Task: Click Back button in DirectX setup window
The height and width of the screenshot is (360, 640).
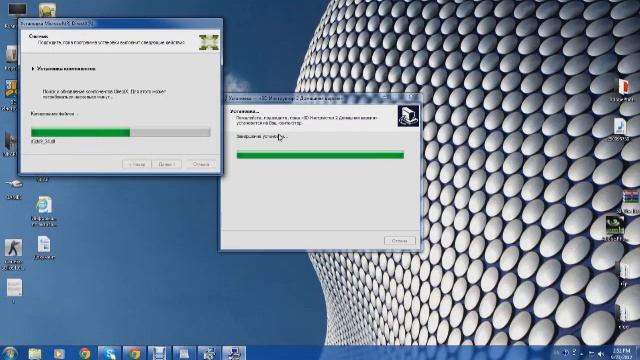Action: point(137,164)
